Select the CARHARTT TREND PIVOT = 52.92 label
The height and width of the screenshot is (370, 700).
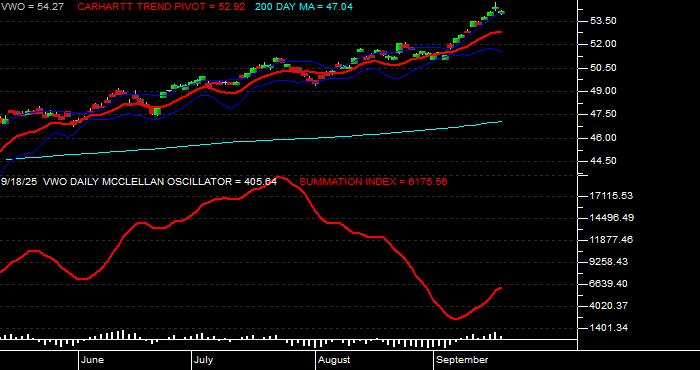161,7
